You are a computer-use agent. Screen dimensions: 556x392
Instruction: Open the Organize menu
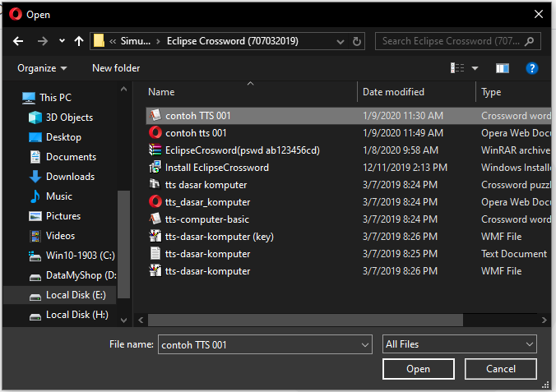(x=42, y=68)
